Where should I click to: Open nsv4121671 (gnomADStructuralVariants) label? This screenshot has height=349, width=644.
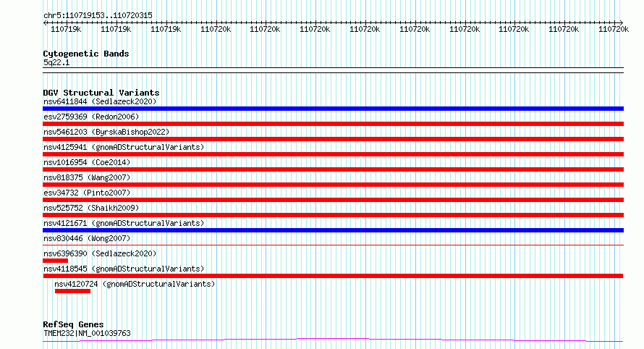click(x=124, y=223)
